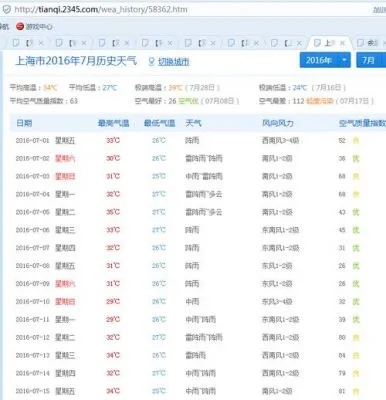
Task: Click 阵雨 weather in the 2016-07-01 row
Action: (192, 141)
